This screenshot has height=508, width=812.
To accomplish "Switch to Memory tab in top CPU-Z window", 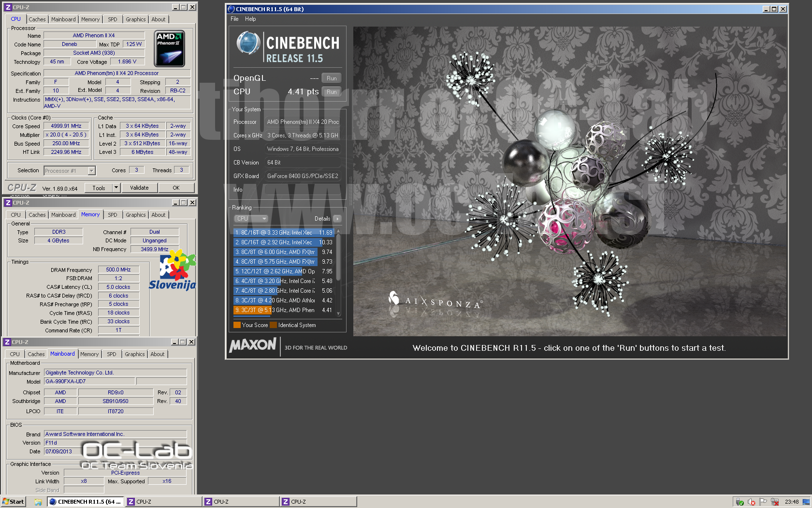I will [90, 19].
